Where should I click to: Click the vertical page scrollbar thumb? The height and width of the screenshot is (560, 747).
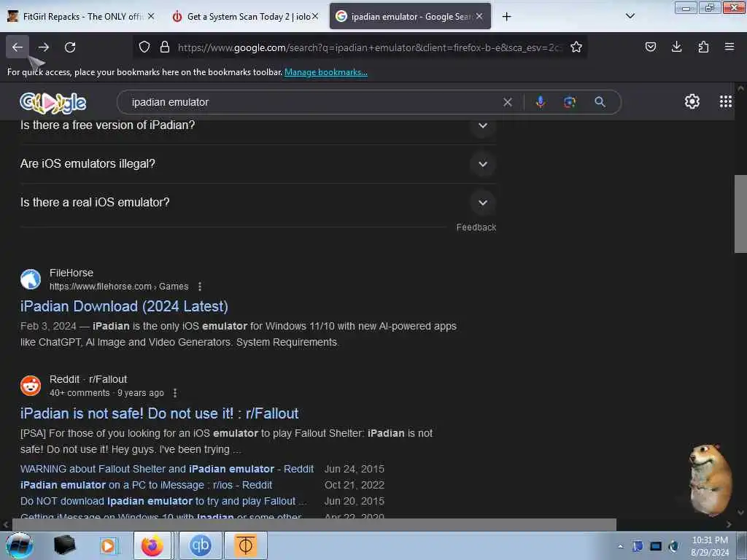pos(740,214)
